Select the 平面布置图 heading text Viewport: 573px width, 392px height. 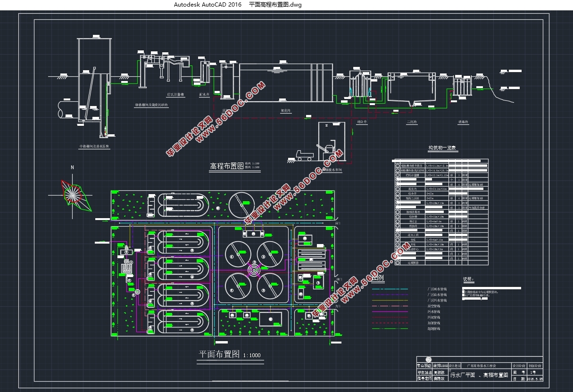point(219,354)
